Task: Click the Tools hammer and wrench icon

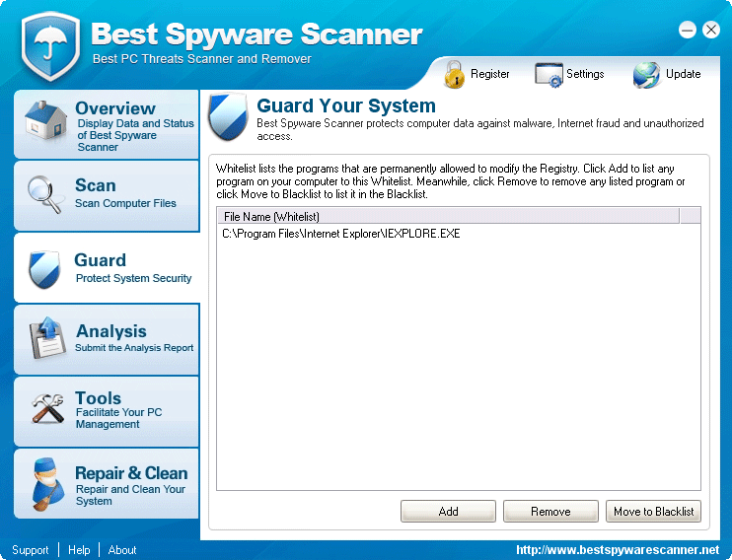Action: [47, 408]
